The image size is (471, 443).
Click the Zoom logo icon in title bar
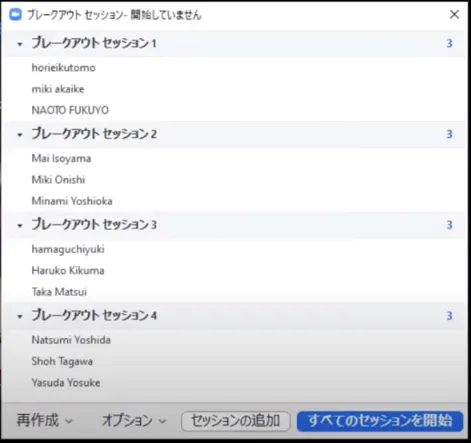[15, 15]
